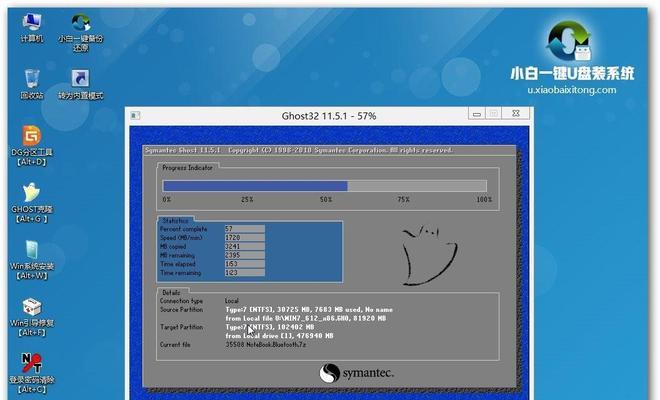Close the Ghost32 window
This screenshot has width=660, height=400.
[x=517, y=116]
